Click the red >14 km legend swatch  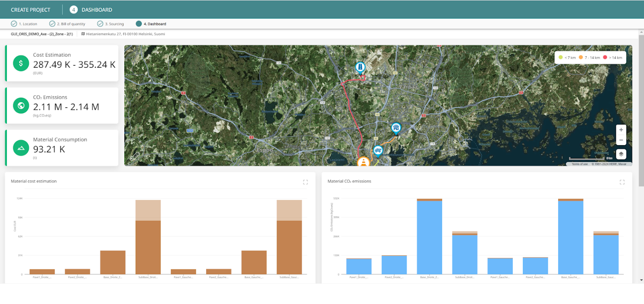coord(605,58)
